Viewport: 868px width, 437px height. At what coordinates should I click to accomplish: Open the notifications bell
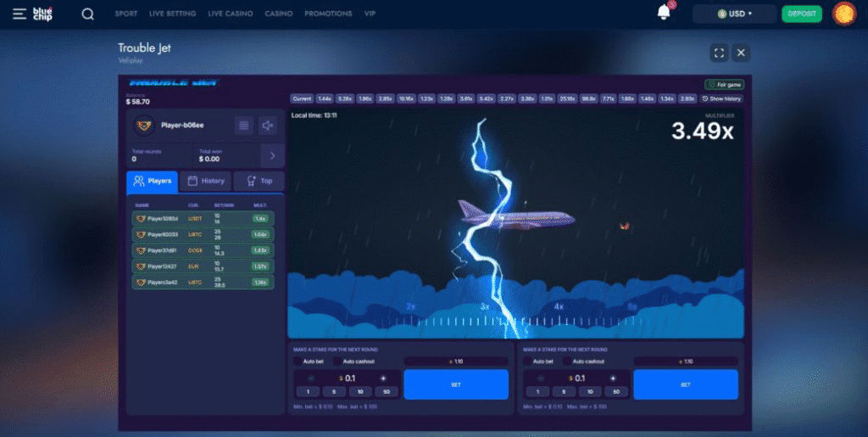665,13
